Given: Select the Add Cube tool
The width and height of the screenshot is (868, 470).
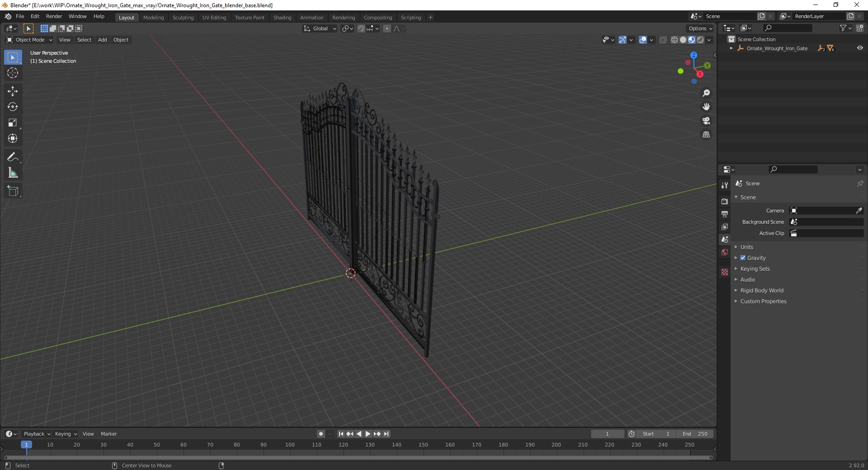Looking at the screenshot, I should (13, 191).
